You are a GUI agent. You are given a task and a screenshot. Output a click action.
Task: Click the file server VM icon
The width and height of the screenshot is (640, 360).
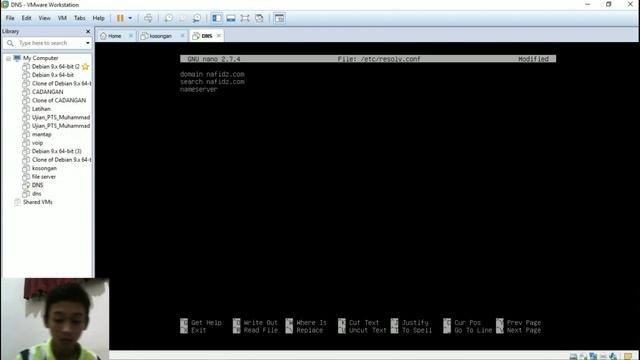pos(26,176)
